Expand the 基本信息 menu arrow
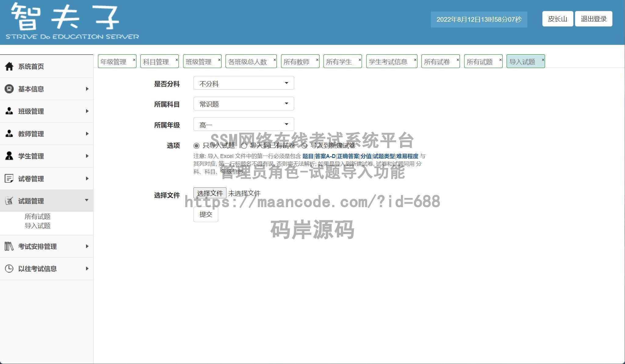This screenshot has height=364, width=625. [87, 89]
